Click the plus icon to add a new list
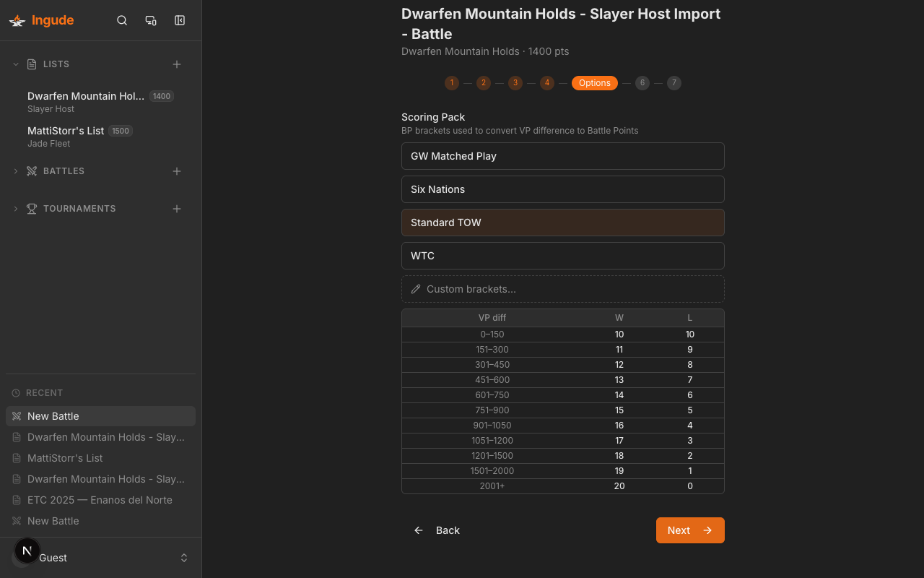Image resolution: width=924 pixels, height=578 pixels. pos(177,64)
